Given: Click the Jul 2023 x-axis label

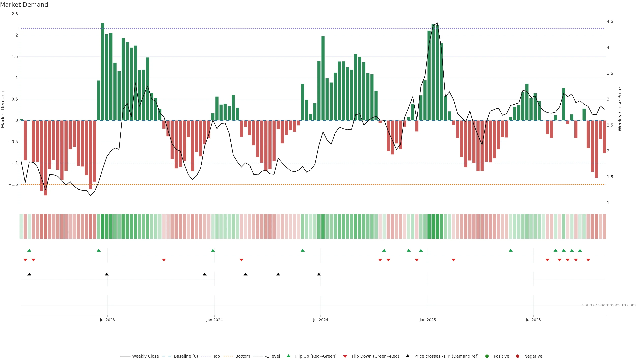Looking at the screenshot, I should 107,320.
